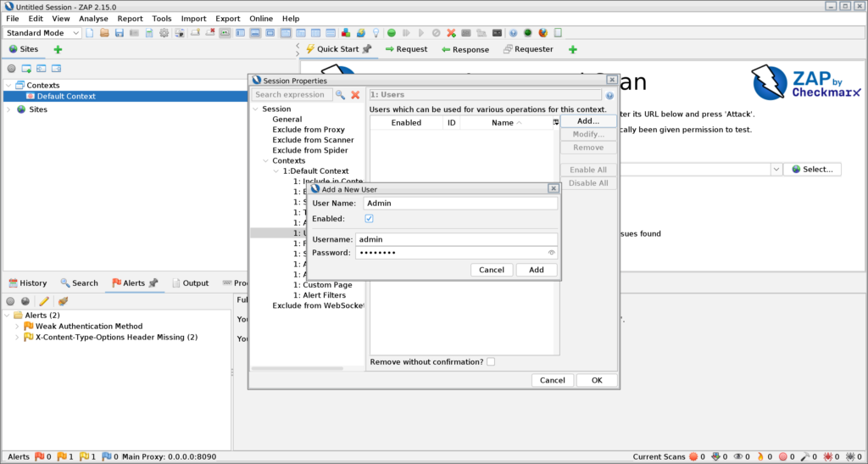Click the Marketplace add-ons colored blocks icon
Screen dimensions: 868x464
(346, 33)
